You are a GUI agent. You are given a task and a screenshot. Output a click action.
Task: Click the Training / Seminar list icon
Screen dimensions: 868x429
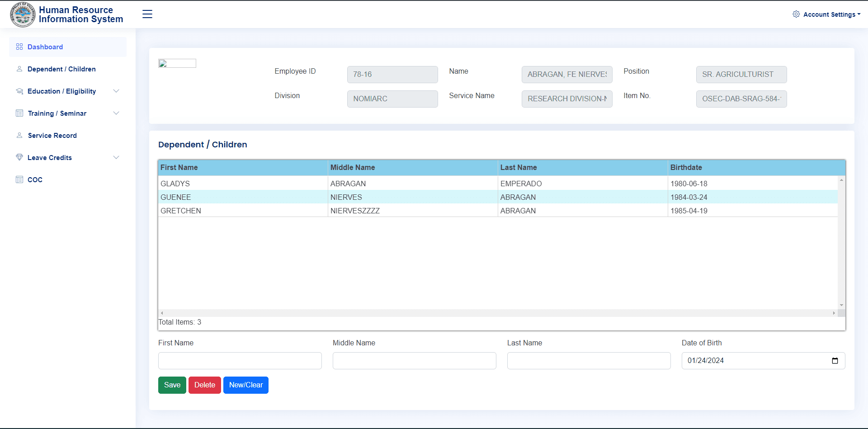19,113
